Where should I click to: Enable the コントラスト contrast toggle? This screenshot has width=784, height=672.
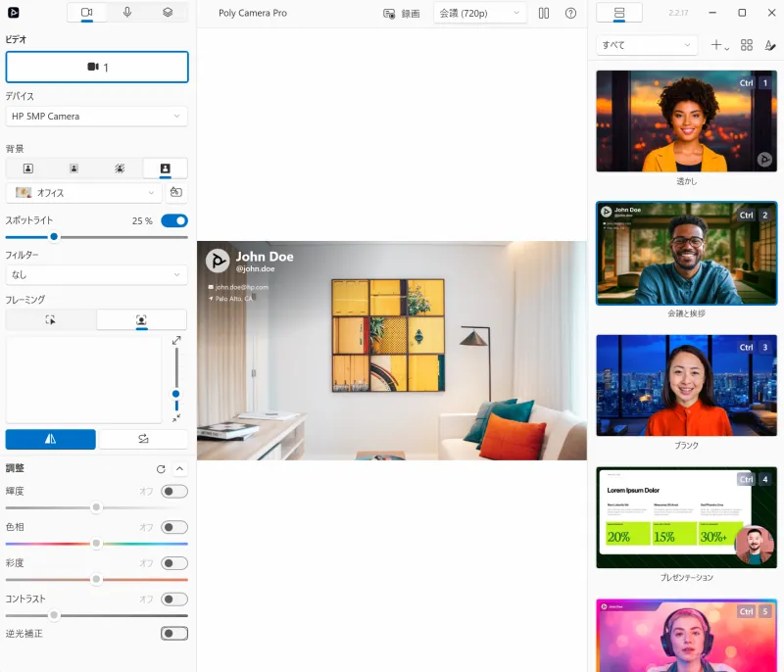click(x=174, y=600)
